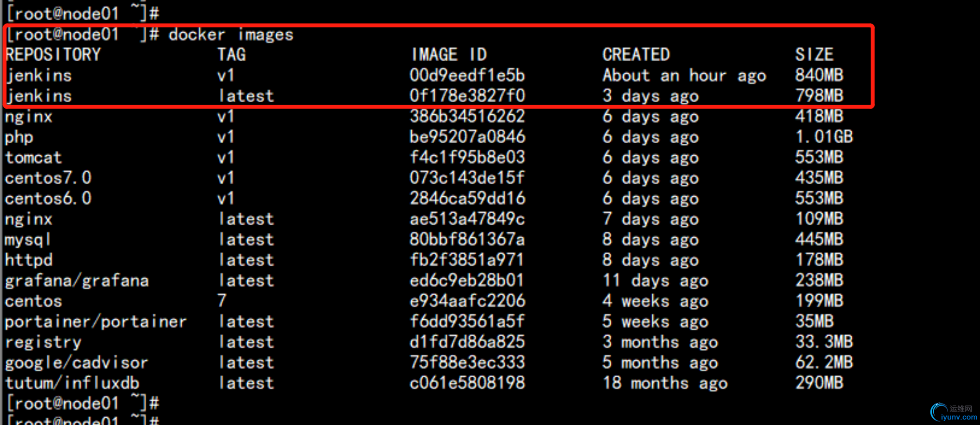This screenshot has width=980, height=425.
Task: Click the centos7.0 repository entry
Action: 48,178
